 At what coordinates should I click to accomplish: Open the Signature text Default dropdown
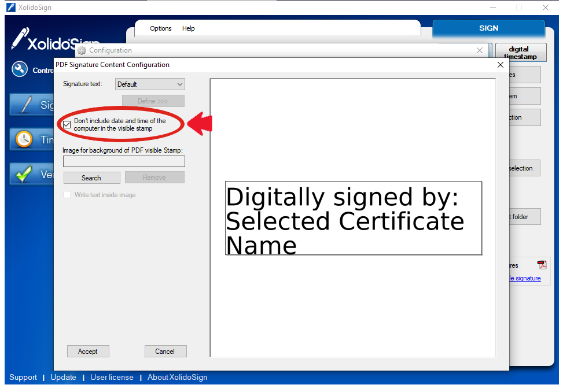[x=150, y=84]
